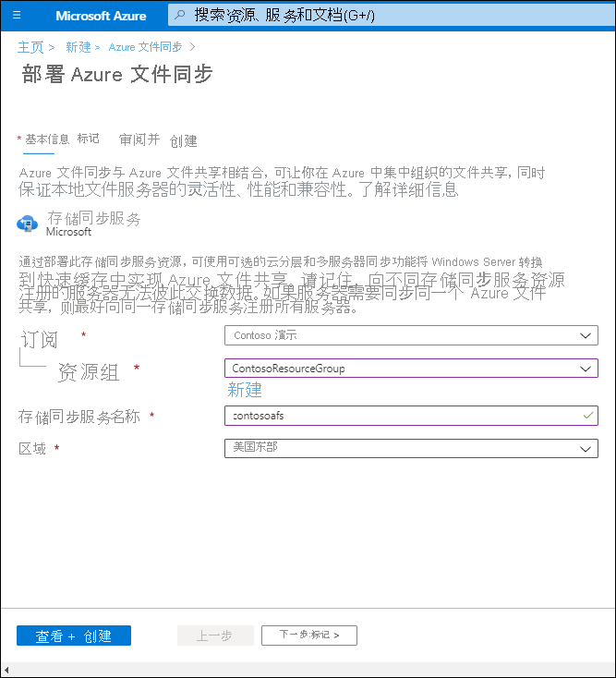The width and height of the screenshot is (616, 678).
Task: Go to 主页 in the breadcrumb
Action: [x=30, y=47]
